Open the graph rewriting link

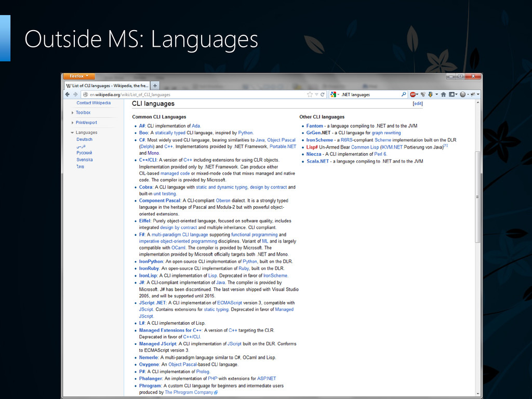pos(386,132)
